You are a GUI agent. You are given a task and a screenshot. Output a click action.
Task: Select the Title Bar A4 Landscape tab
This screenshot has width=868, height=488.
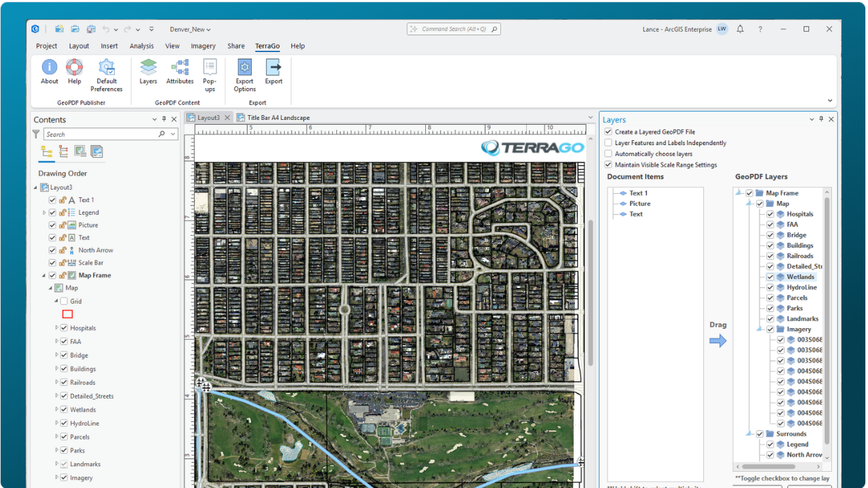pos(277,118)
